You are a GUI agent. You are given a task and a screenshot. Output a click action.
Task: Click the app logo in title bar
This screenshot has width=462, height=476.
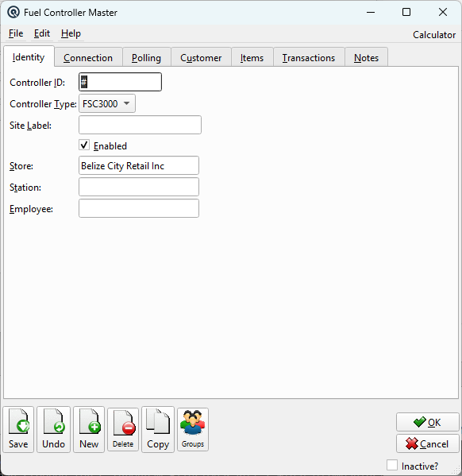click(13, 13)
